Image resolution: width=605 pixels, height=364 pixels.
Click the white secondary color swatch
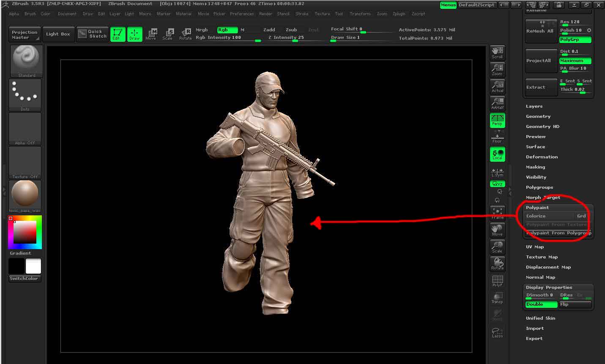coord(33,266)
